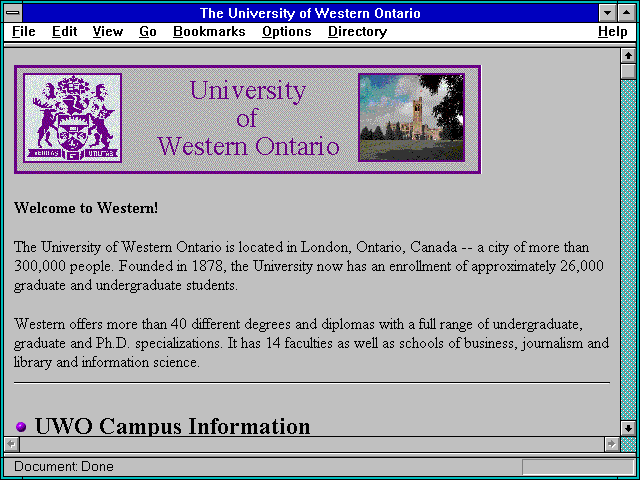This screenshot has height=480, width=640.
Task: Click the university coat of arms image
Action: pyautogui.click(x=73, y=118)
